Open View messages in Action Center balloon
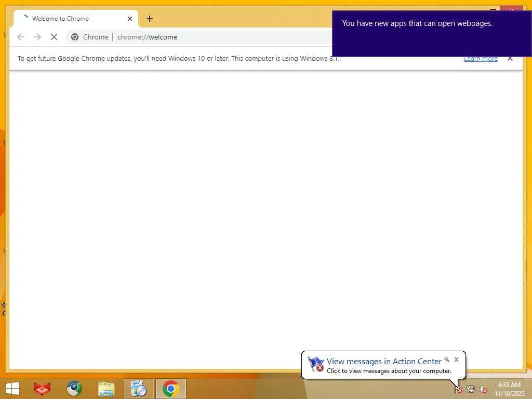 tap(384, 362)
